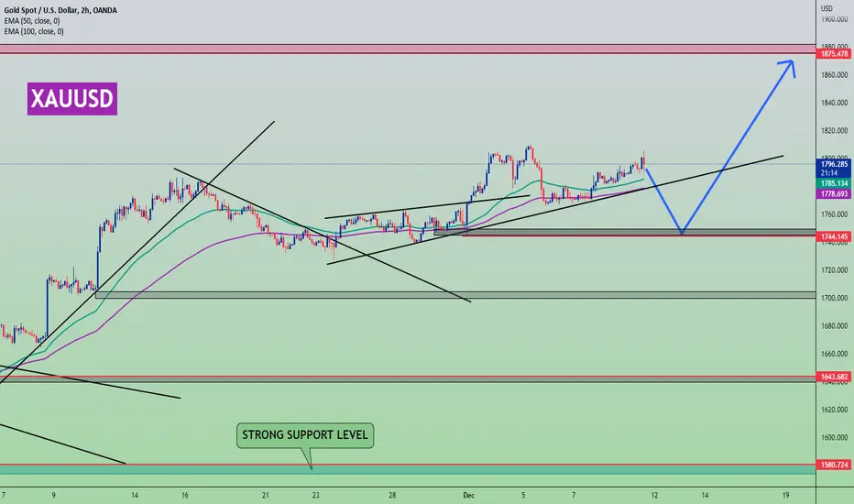The image size is (854, 504).
Task: Click date 14 before 16 on time axis
Action: 135,495
